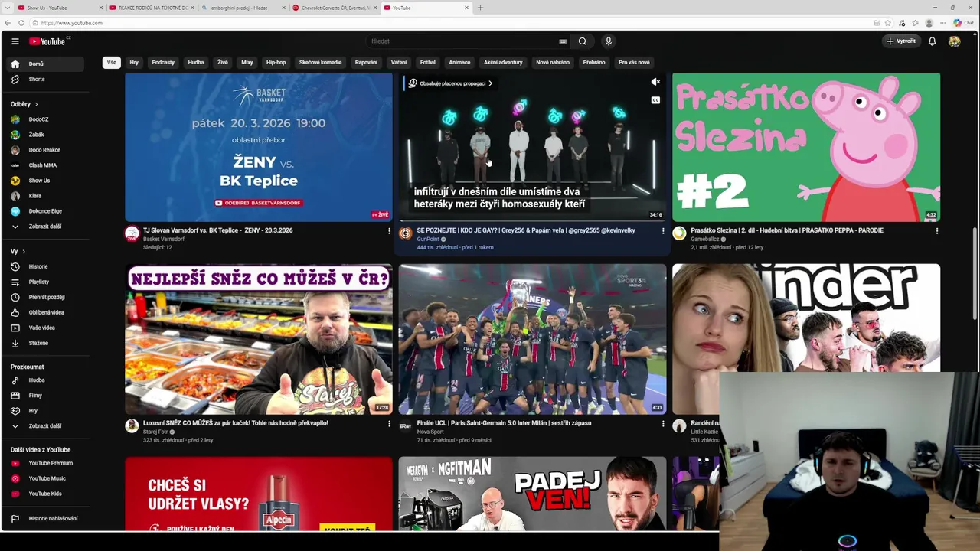Open Prasátko Slezina #2 thumbnail

pos(806,148)
